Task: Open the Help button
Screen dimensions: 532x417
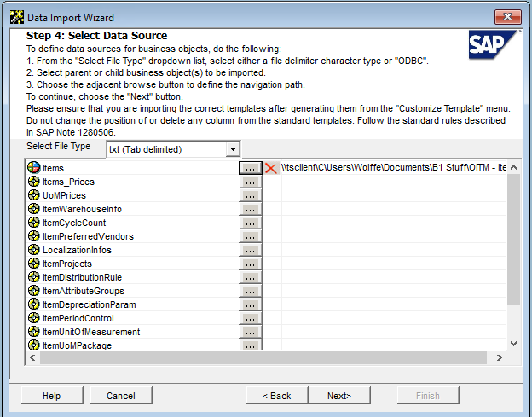Action: pos(52,396)
